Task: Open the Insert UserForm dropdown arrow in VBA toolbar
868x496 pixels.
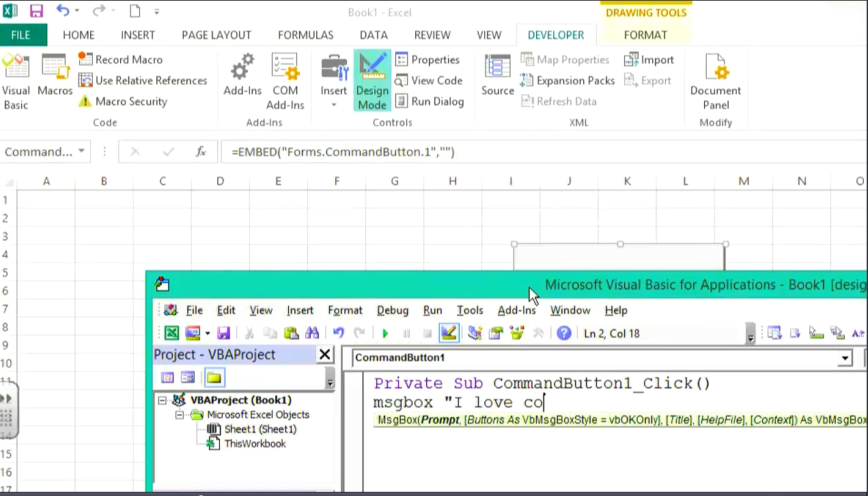Action: click(208, 333)
